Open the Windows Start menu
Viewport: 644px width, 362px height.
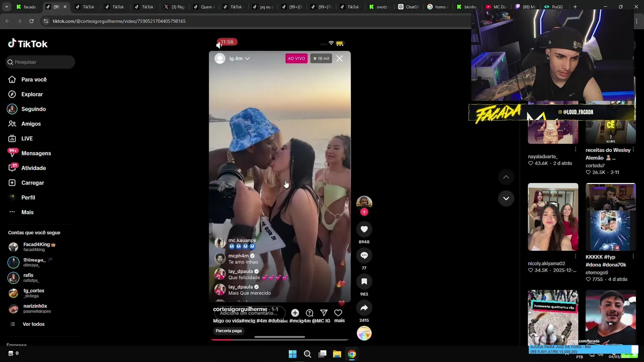tap(292, 354)
